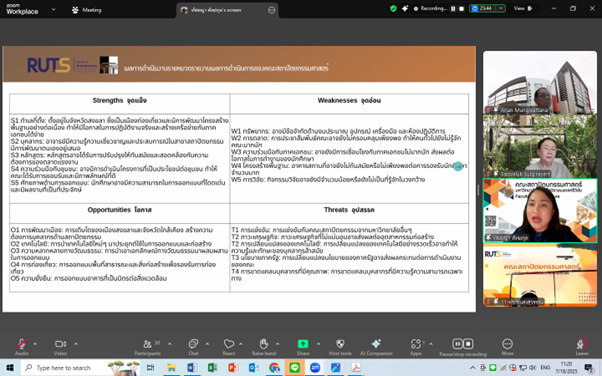Screen dimensions: 602x376
Task: Stop recording from the top bar
Action: [461, 8]
